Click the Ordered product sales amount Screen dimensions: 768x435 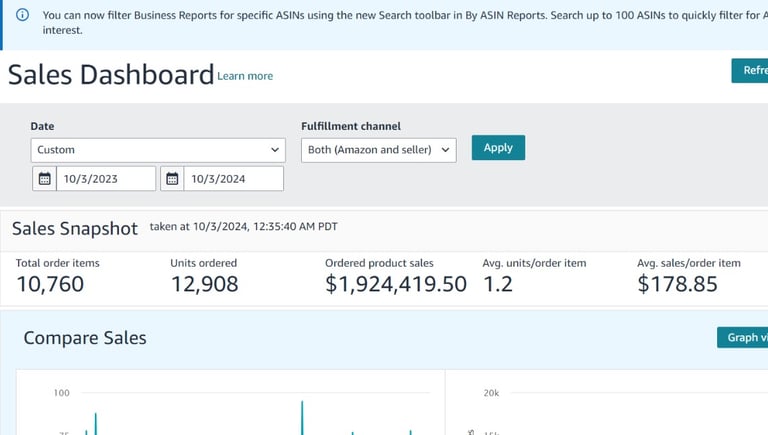396,284
